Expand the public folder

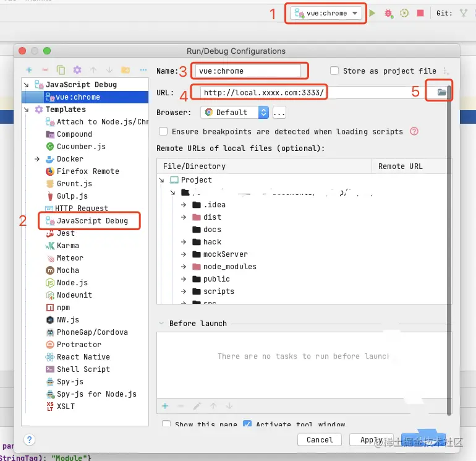[x=184, y=279]
